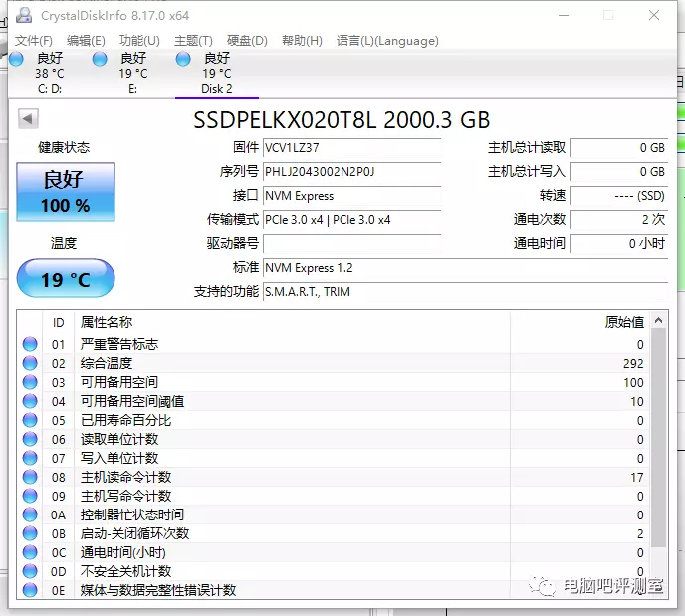Viewport: 685px width, 616px height.
Task: Click the status orb for 08 主机读命令计数
Action: tap(30, 477)
